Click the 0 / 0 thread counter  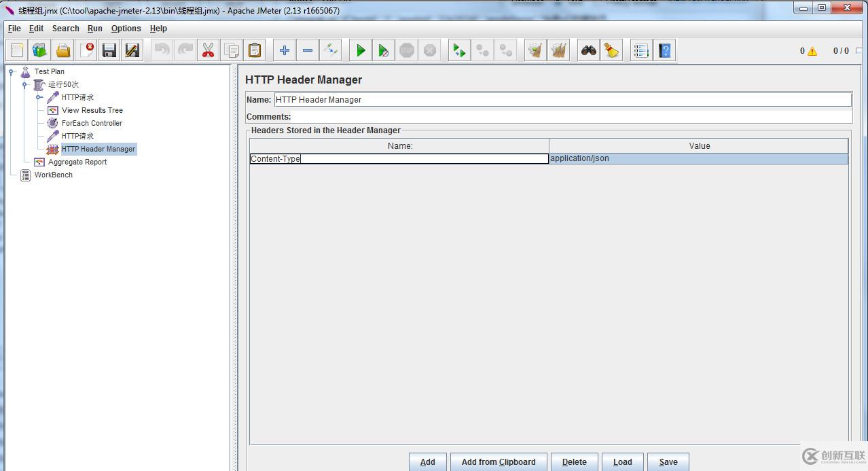pos(841,51)
